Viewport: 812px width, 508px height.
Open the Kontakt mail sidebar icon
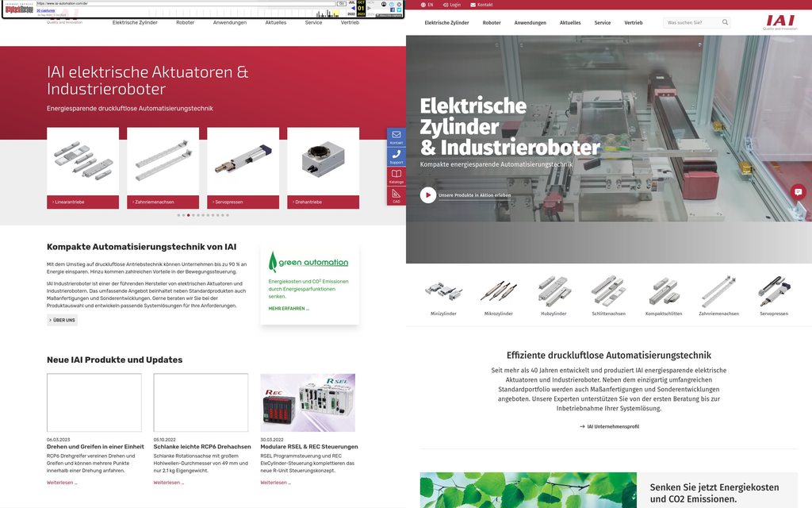click(396, 134)
